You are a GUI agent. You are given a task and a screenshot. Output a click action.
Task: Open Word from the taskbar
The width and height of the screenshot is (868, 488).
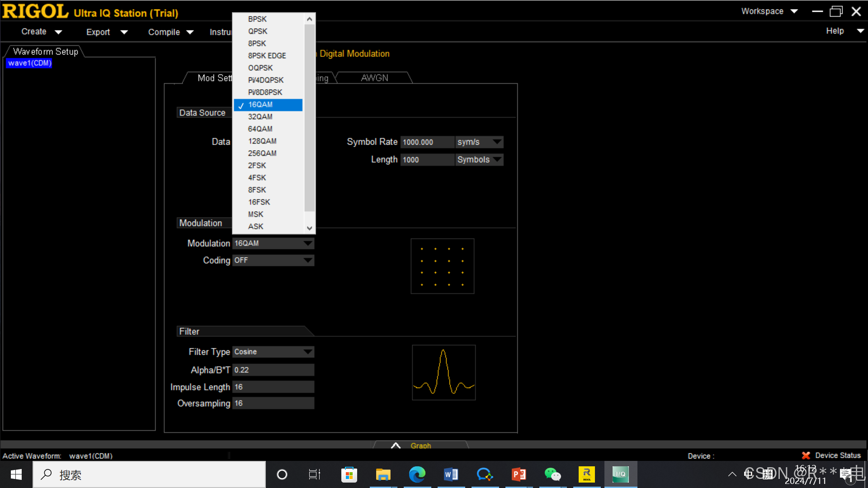(x=451, y=474)
